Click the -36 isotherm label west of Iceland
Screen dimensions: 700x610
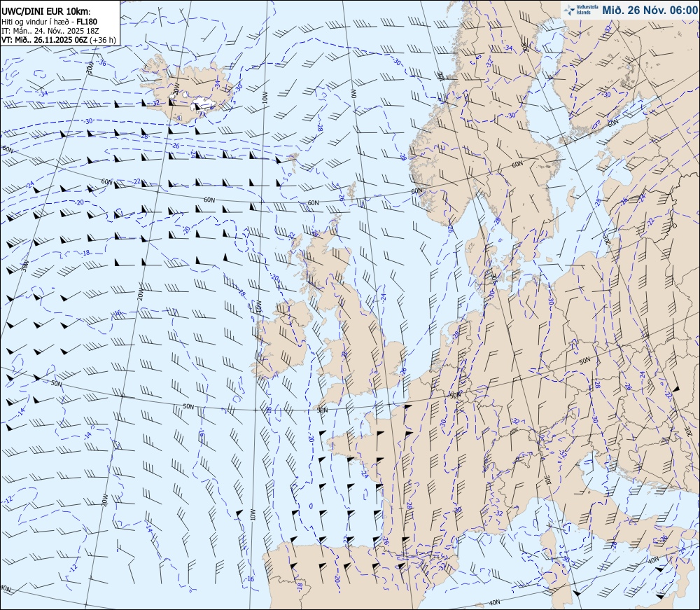(x=101, y=63)
